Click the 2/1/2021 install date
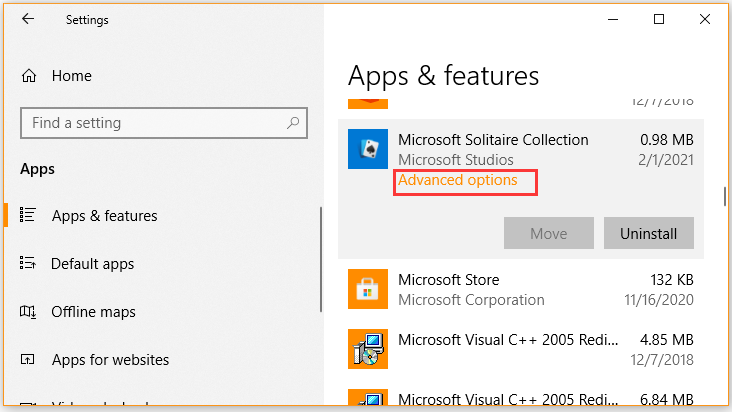 click(x=666, y=160)
